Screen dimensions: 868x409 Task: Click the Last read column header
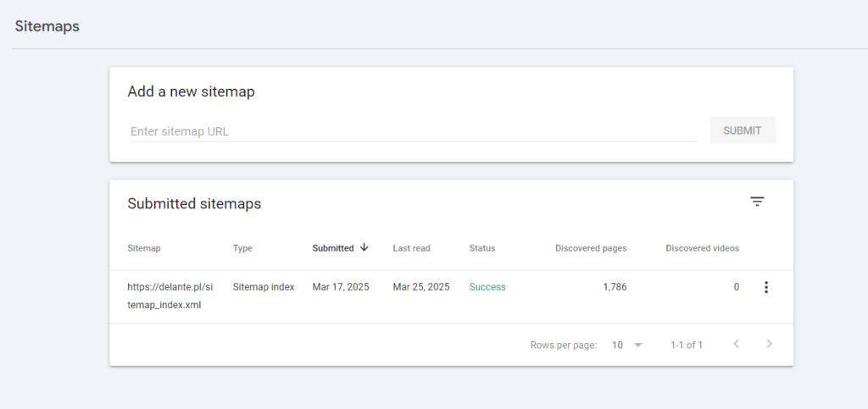tap(411, 248)
